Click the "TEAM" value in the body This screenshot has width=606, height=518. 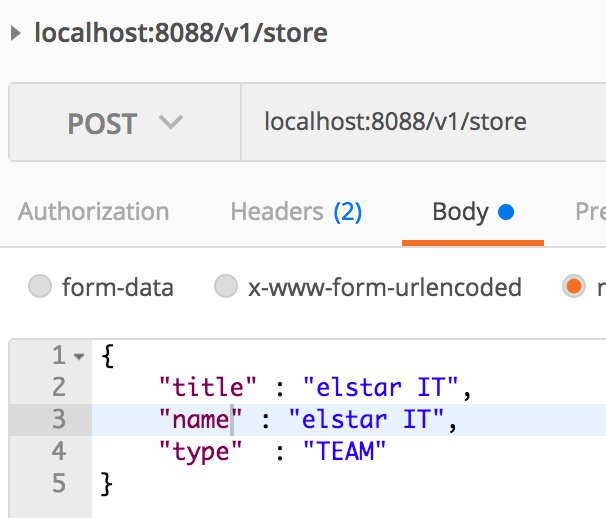tap(344, 451)
